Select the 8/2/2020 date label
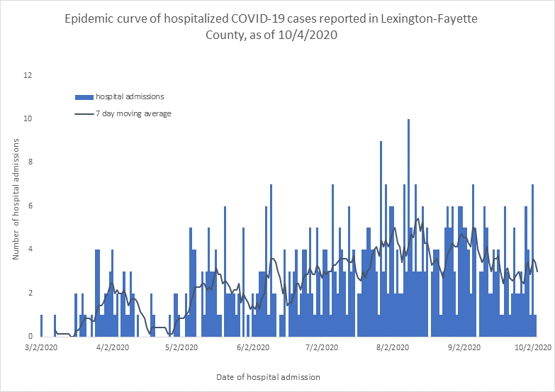 (x=392, y=348)
